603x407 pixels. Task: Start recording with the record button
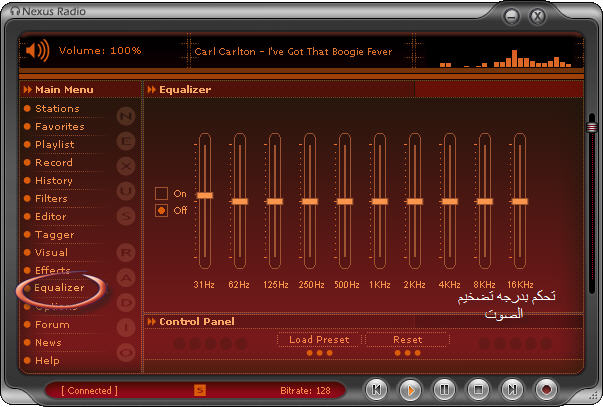(546, 390)
